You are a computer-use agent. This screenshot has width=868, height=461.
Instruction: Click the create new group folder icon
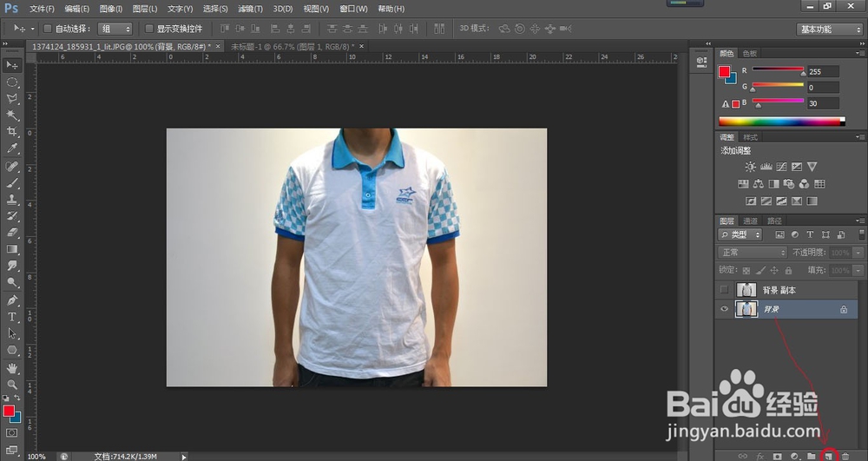pyautogui.click(x=812, y=457)
